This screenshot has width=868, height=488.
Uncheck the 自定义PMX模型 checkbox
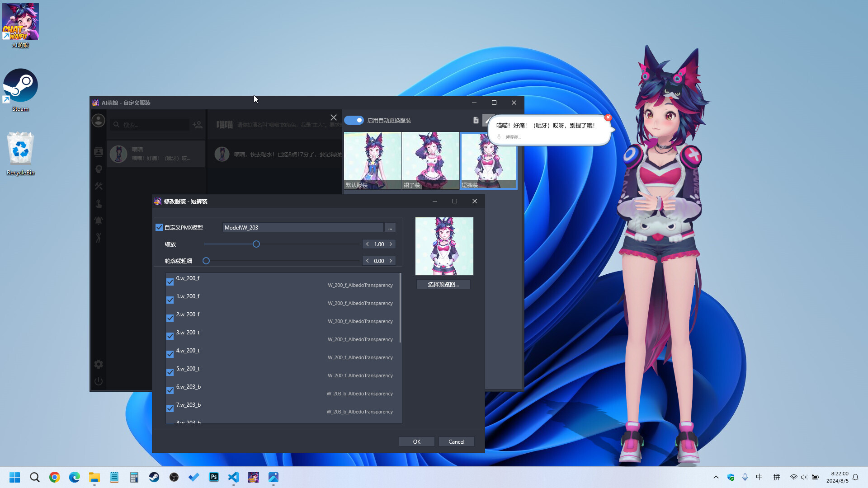point(159,227)
